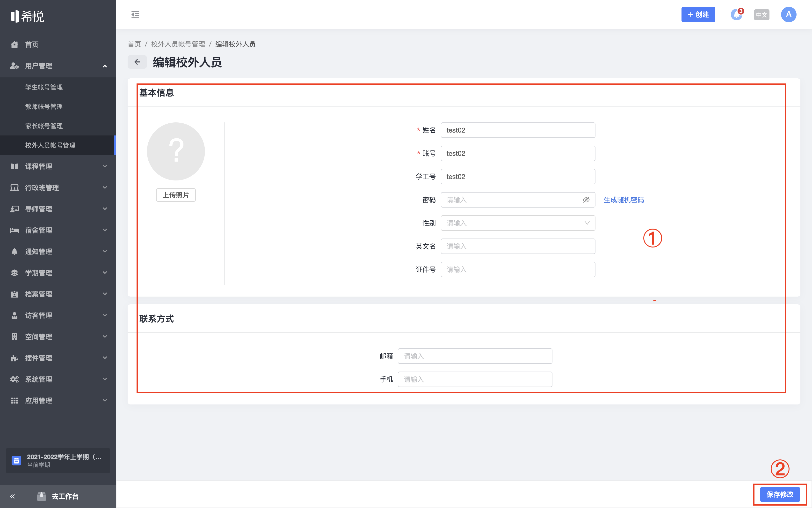Viewport: 812px width, 508px height.
Task: Click the 账号 input field
Action: (518, 153)
